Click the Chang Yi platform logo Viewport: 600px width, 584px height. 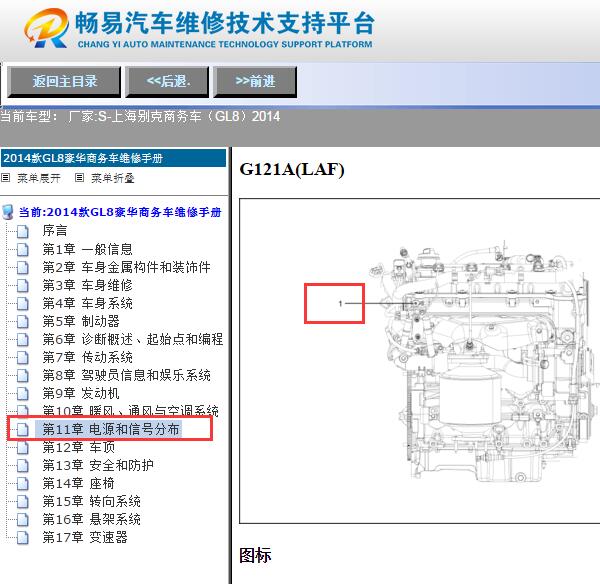point(46,28)
